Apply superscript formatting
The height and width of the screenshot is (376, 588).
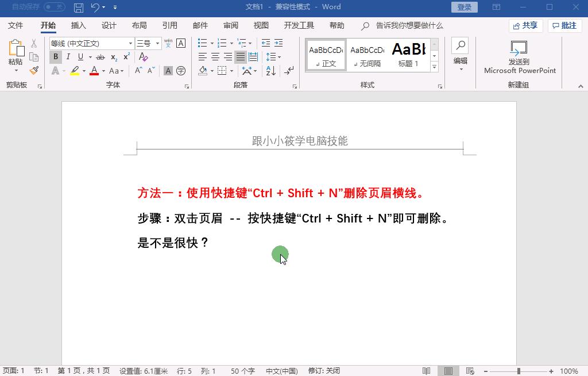(x=126, y=57)
